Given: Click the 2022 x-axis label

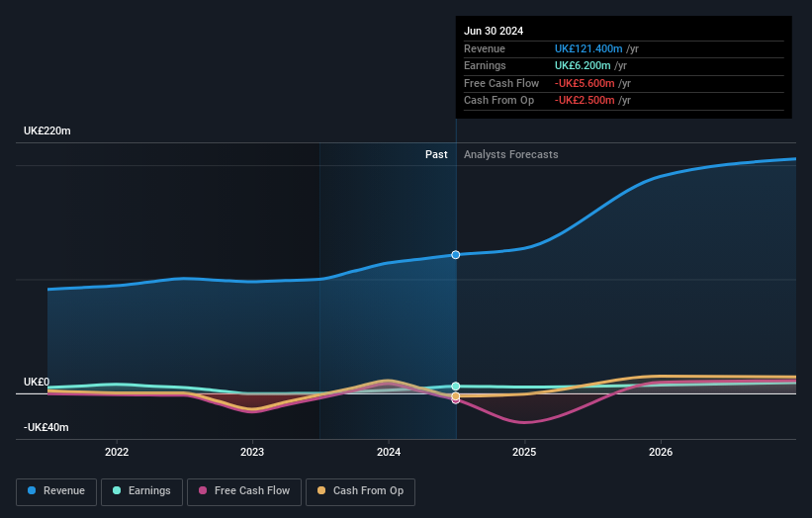Looking at the screenshot, I should 117,452.
